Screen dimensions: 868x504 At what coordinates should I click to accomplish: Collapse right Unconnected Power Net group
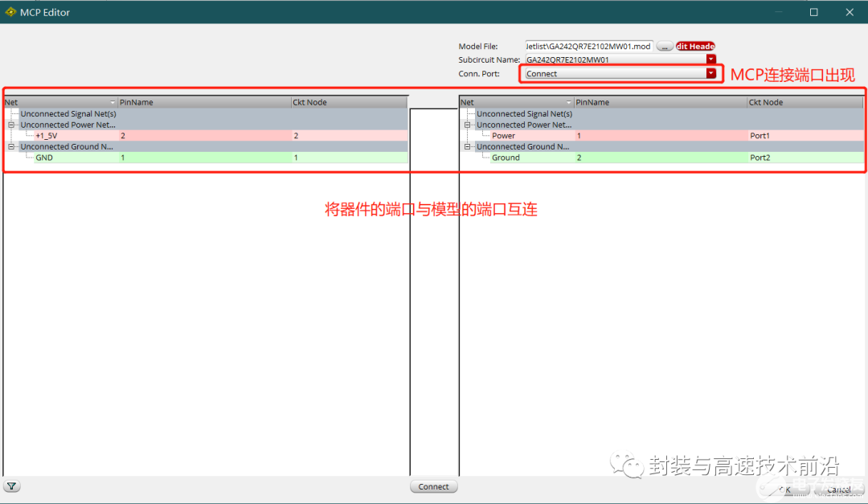click(467, 125)
